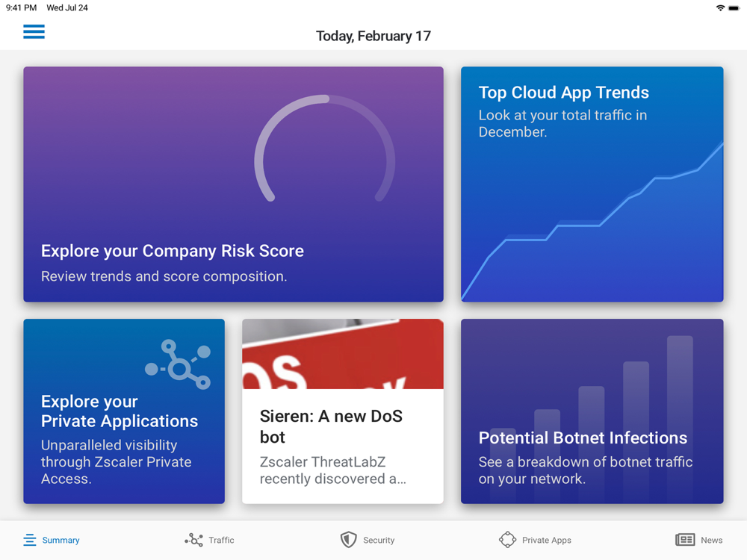Switch to the Traffic tab label
The width and height of the screenshot is (747, 560).
pyautogui.click(x=222, y=540)
